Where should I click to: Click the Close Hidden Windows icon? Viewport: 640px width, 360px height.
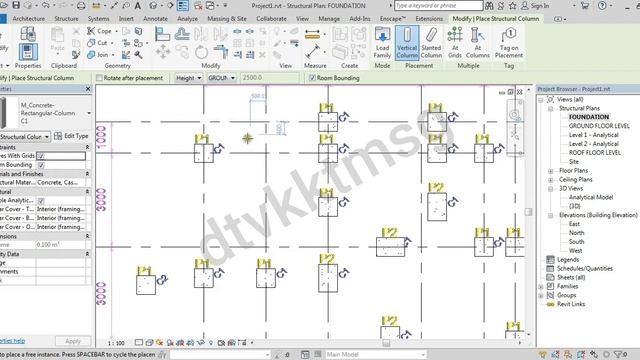pyautogui.click(x=198, y=6)
